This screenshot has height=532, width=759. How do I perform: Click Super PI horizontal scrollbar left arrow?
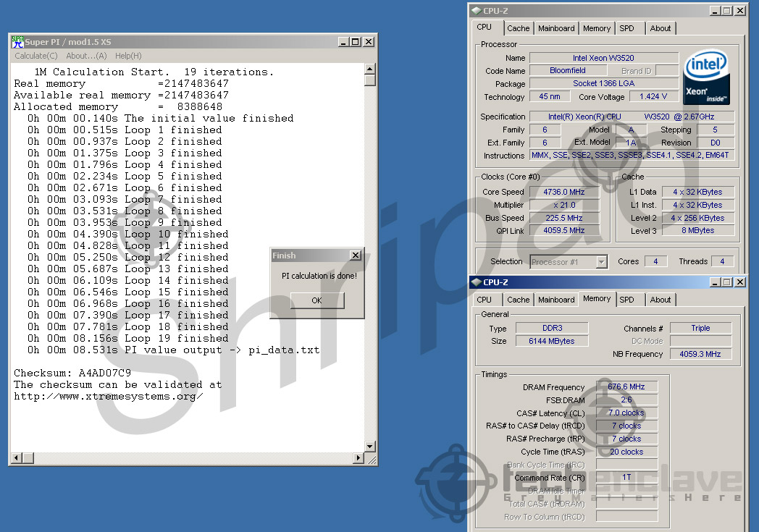point(17,457)
